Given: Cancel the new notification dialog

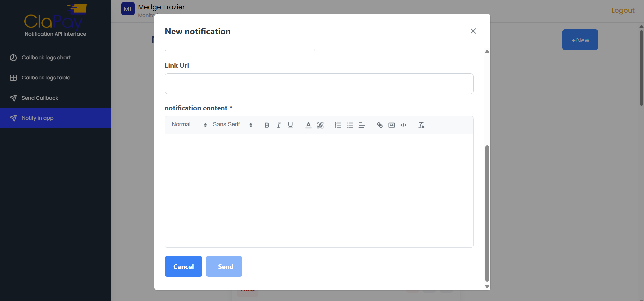Looking at the screenshot, I should point(183,266).
